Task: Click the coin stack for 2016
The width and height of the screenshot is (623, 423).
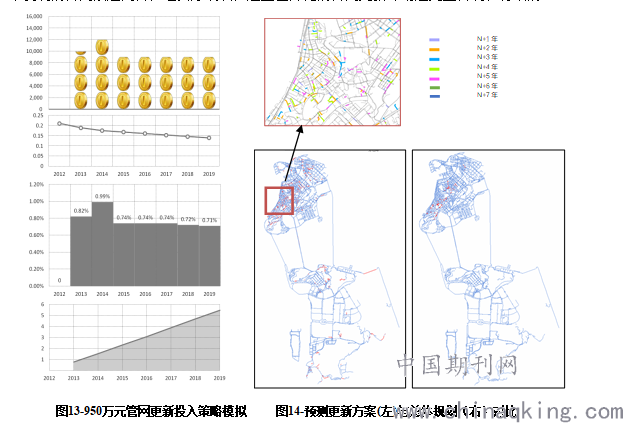Action: pyautogui.click(x=145, y=83)
